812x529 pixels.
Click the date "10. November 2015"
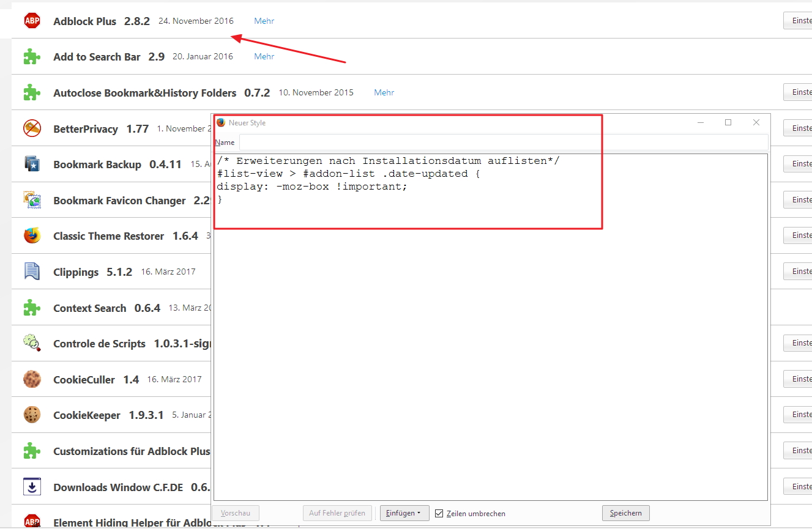tap(316, 92)
